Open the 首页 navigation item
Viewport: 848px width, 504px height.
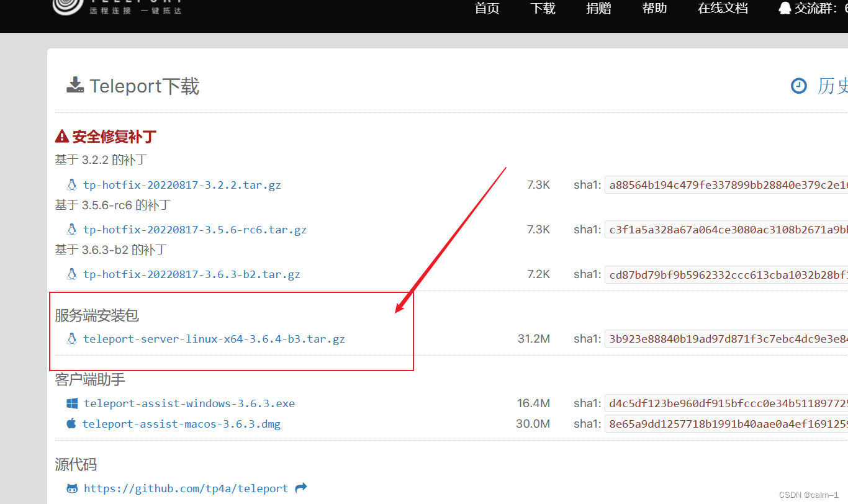487,8
